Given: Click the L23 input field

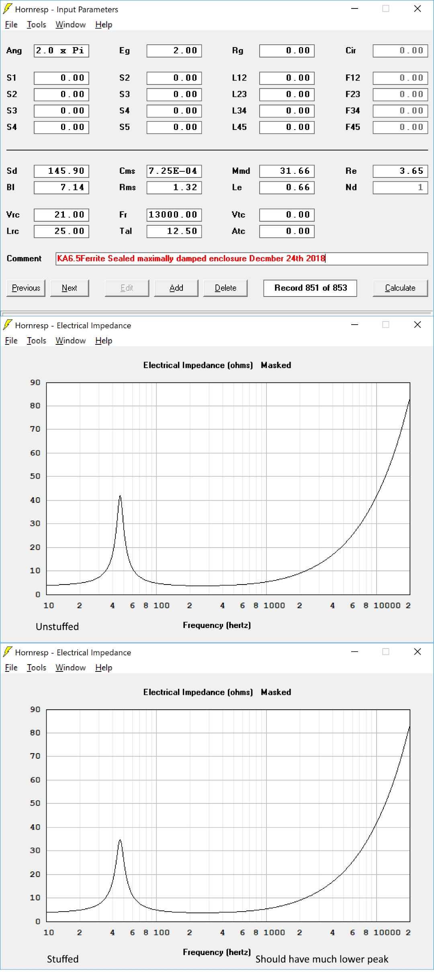Looking at the screenshot, I should coord(287,95).
